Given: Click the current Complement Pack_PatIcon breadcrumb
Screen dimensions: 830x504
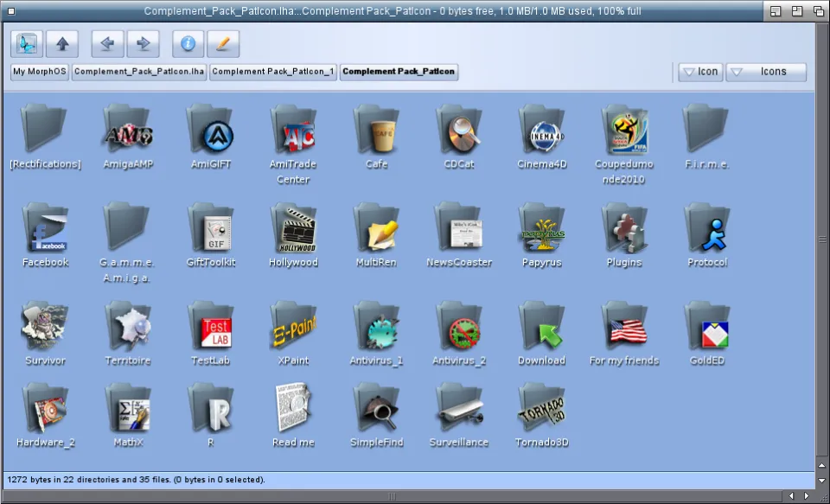Looking at the screenshot, I should tap(399, 72).
